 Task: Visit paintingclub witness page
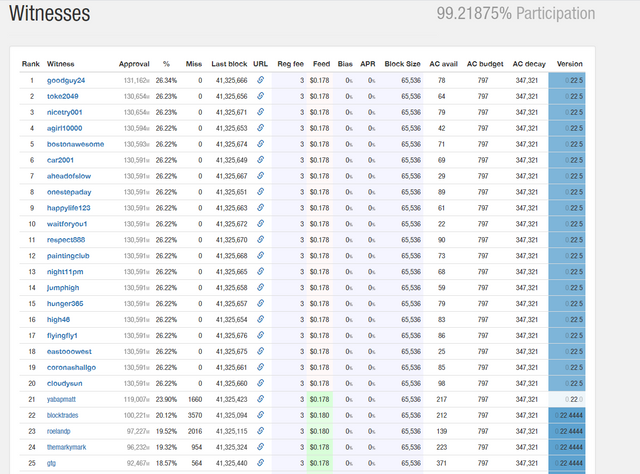point(68,256)
